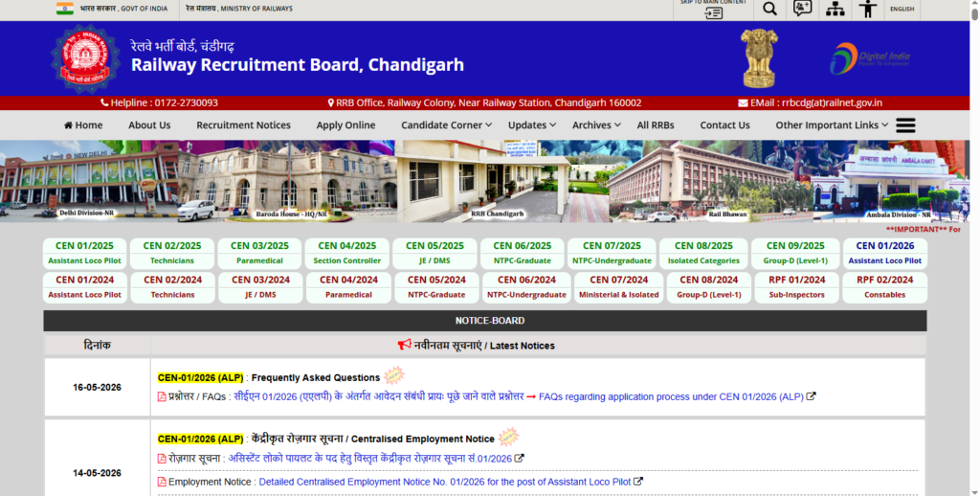Click the Indian flag icon
This screenshot has width=980, height=496.
click(x=65, y=8)
